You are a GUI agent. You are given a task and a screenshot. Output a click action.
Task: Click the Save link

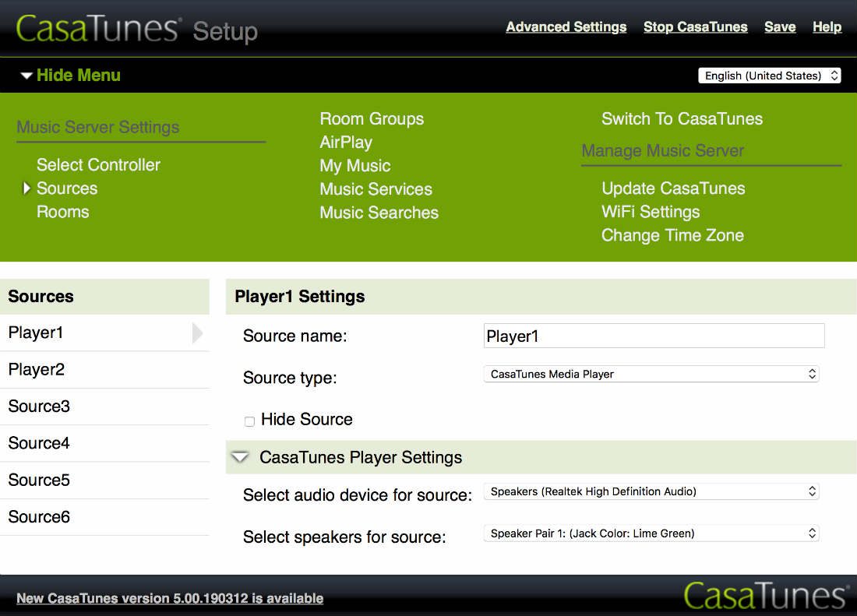tap(779, 27)
